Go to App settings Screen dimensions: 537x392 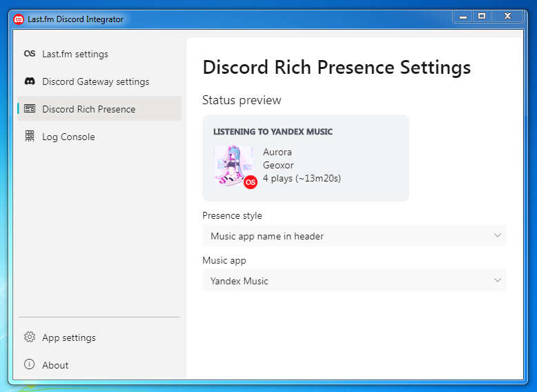click(99, 337)
